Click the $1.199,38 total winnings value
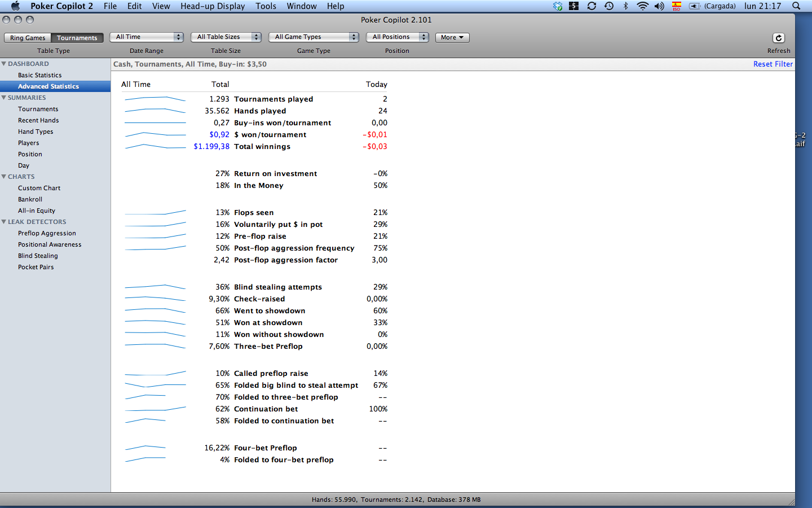The height and width of the screenshot is (508, 812). (x=211, y=146)
